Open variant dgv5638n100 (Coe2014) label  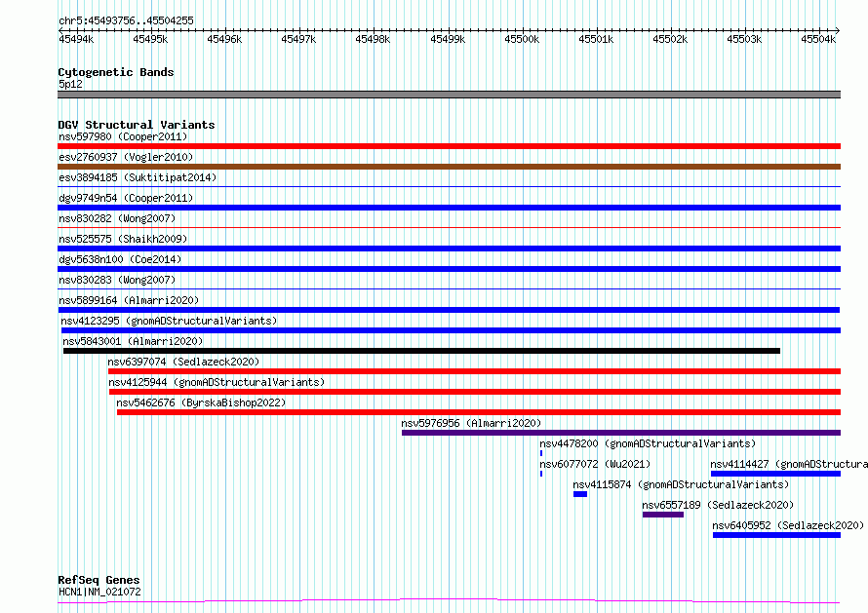(x=120, y=259)
